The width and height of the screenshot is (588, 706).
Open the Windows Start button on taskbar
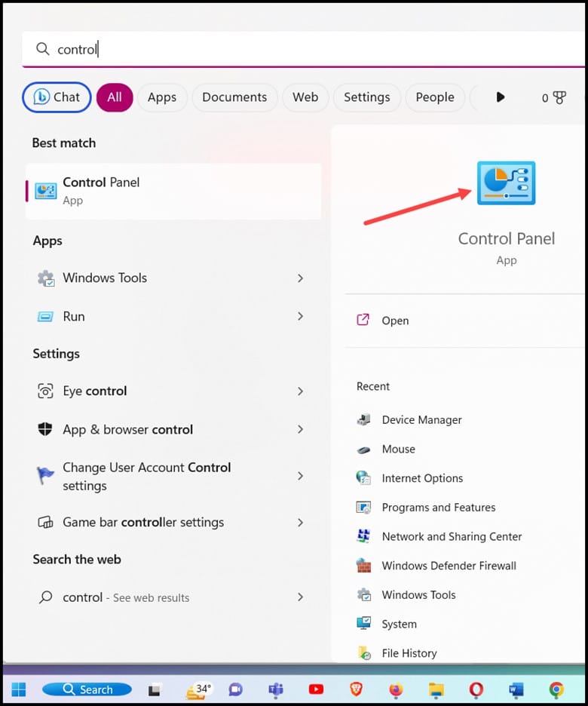(x=19, y=689)
